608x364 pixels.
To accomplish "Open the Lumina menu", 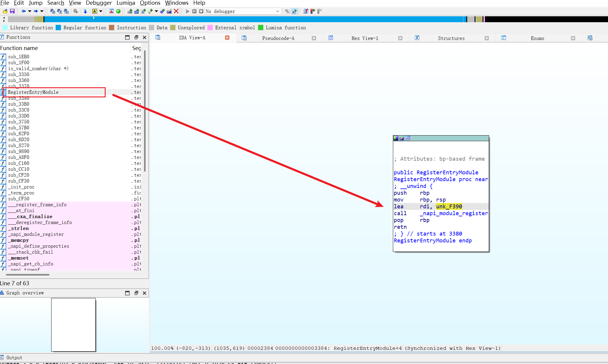I will pyautogui.click(x=126, y=3).
